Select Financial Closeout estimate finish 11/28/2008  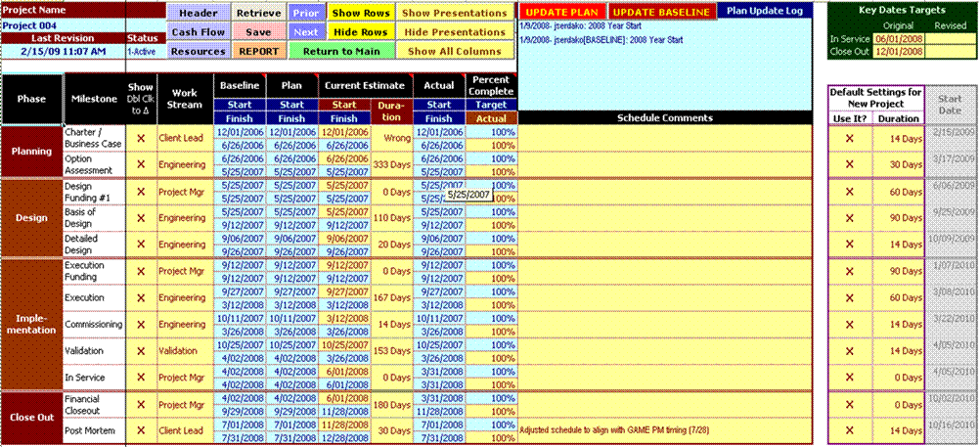(345, 412)
